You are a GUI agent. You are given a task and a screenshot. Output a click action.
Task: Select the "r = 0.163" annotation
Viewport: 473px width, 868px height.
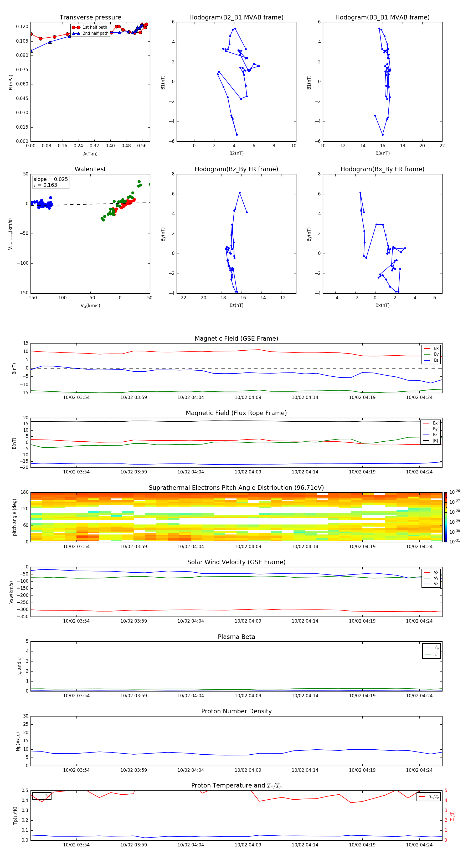tap(45, 185)
